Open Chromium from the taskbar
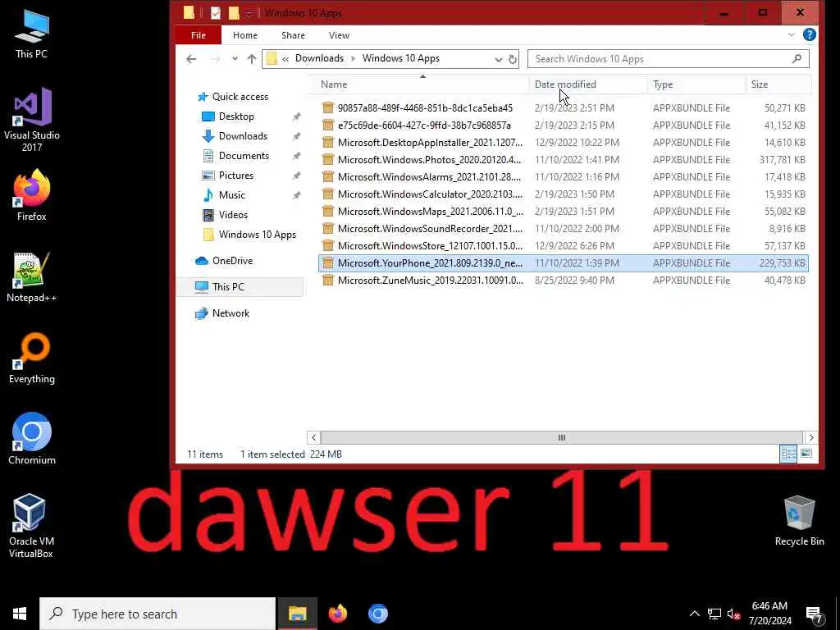The image size is (840, 630). click(x=377, y=614)
